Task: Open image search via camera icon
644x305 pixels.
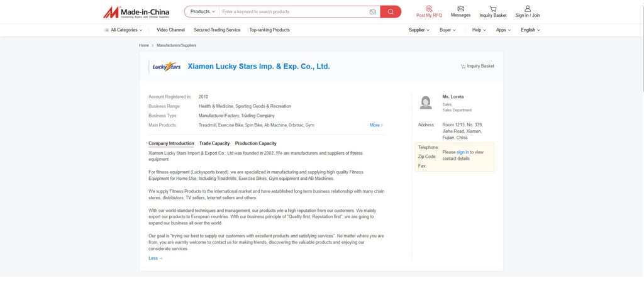Action: click(x=372, y=12)
